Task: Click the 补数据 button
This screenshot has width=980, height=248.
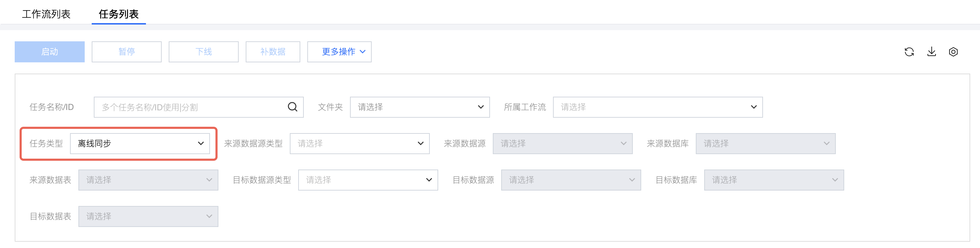Action: pos(273,52)
